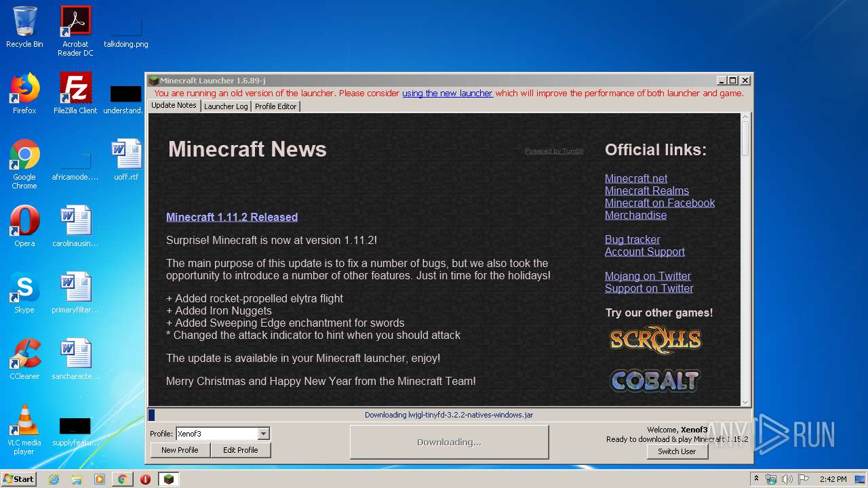Open the Action Center flag icon

802,479
